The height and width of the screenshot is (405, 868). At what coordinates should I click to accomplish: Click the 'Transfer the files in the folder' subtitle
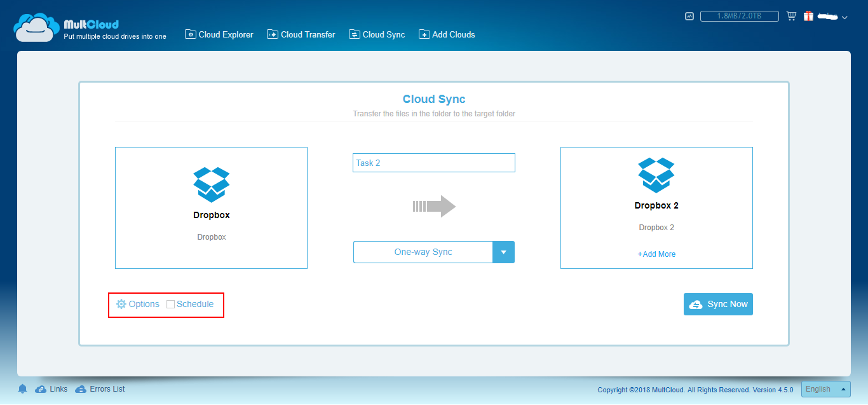coord(434,114)
